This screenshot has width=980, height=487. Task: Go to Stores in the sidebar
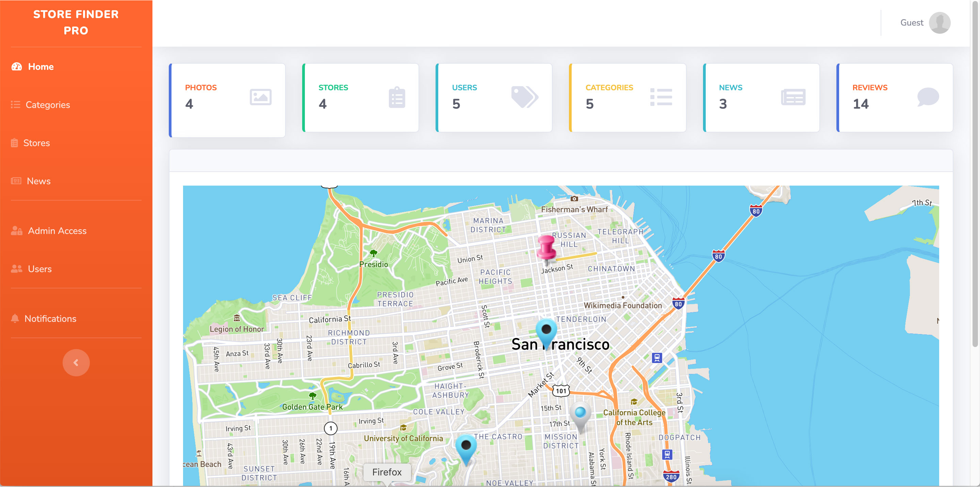coord(36,143)
